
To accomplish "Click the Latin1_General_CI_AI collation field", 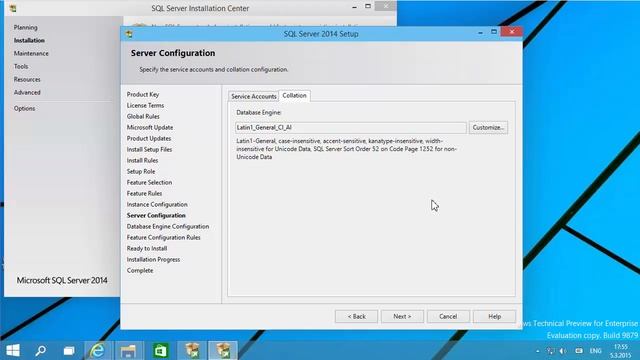I will [351, 127].
